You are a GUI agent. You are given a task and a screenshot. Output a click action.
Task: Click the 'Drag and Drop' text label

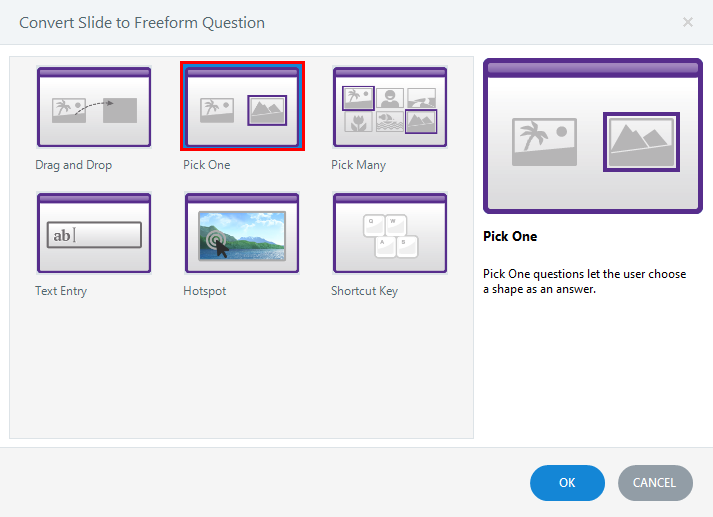pos(73,165)
